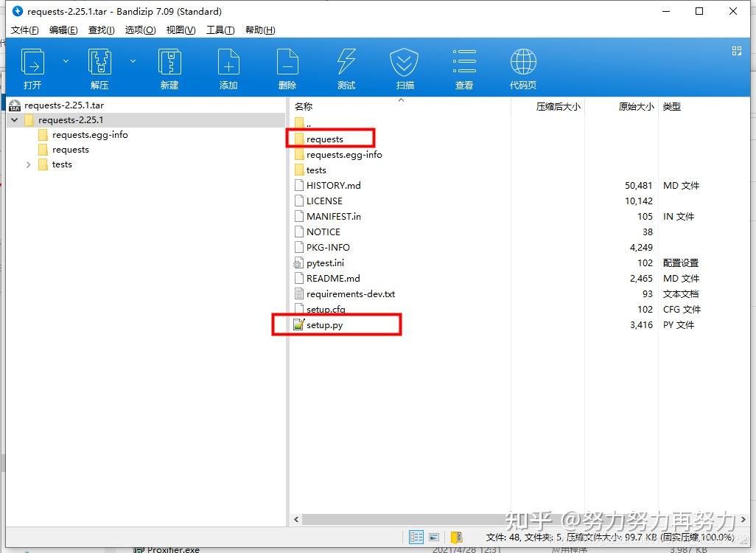Select requirements-dev.txt file
This screenshot has width=756, height=553.
[x=351, y=293]
